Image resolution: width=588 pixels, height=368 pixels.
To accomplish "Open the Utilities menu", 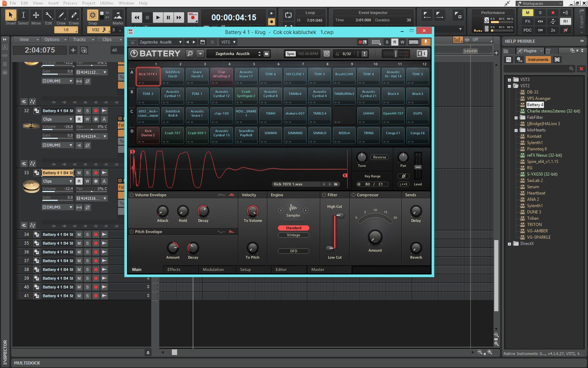I will (x=107, y=3).
